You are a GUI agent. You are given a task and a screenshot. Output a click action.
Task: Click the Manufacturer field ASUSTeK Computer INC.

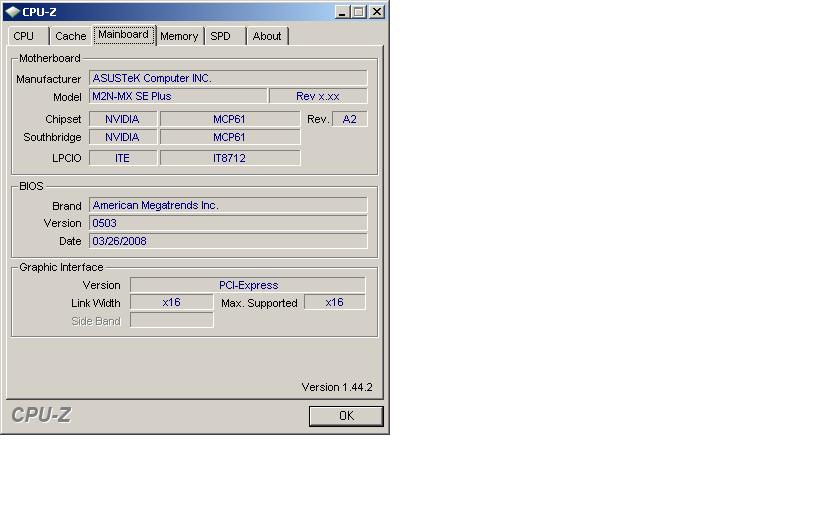point(228,78)
